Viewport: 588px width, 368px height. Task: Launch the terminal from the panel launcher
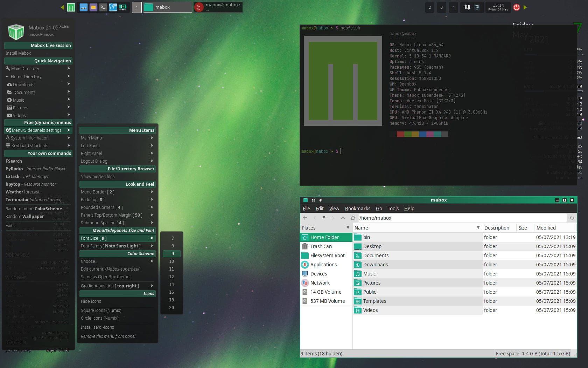click(x=103, y=7)
